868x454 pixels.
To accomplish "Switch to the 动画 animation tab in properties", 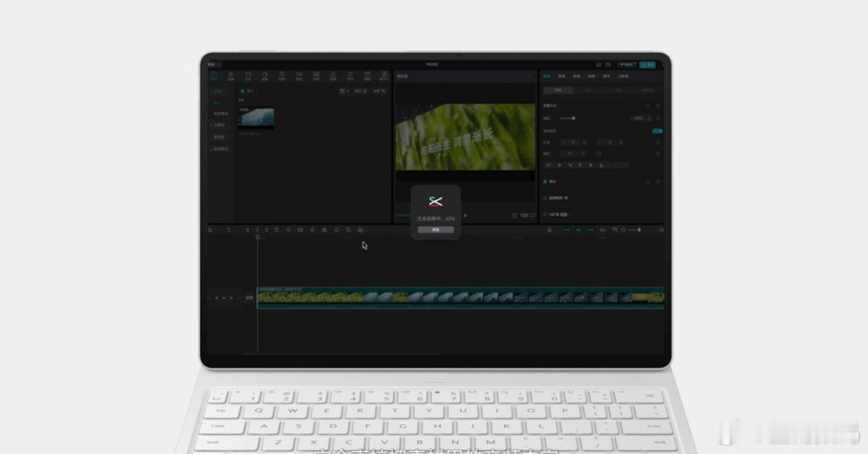I will click(591, 76).
